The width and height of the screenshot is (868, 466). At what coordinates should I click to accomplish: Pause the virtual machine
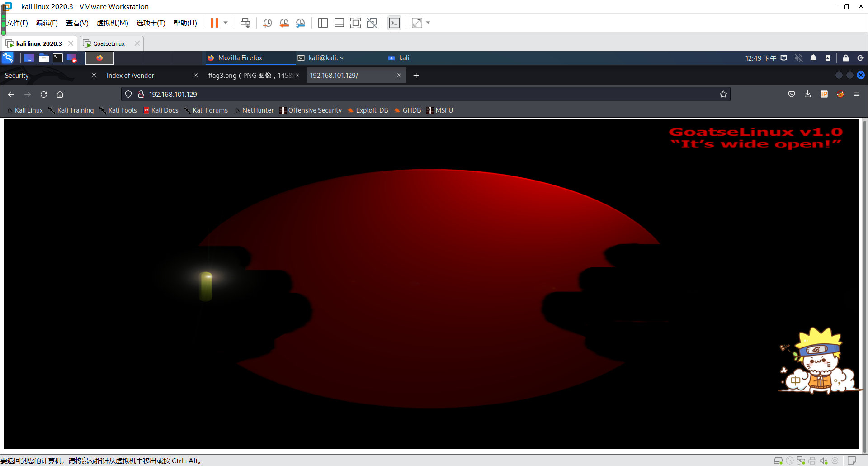214,23
